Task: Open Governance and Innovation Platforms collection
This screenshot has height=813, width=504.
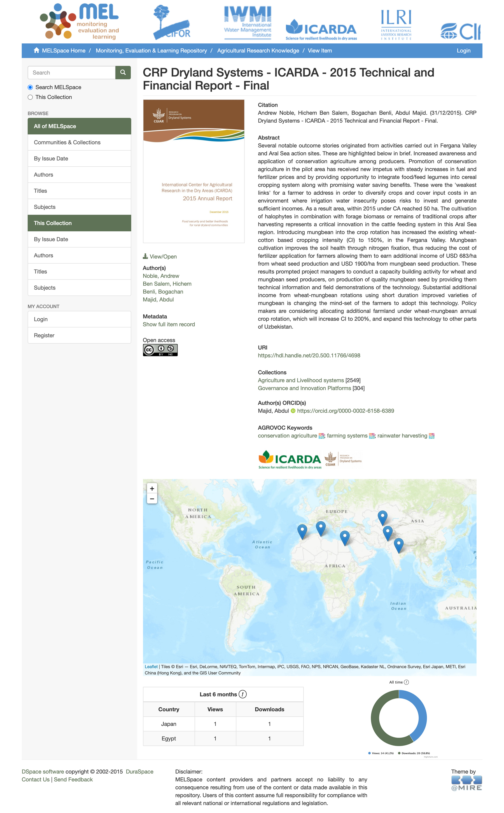Action: 304,388
